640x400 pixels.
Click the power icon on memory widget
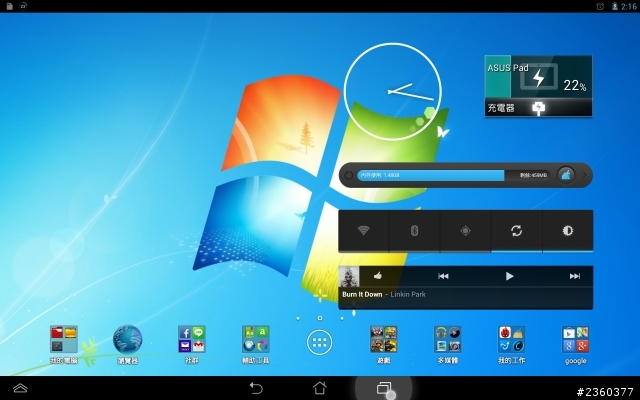click(x=348, y=176)
